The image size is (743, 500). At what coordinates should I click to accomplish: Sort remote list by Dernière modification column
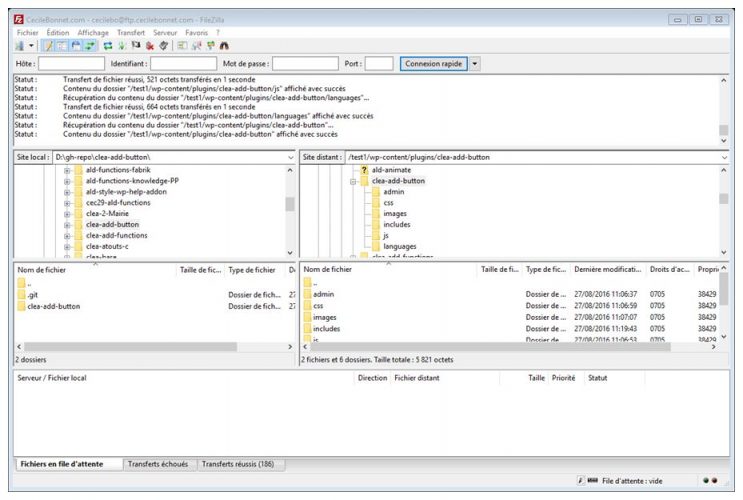[x=607, y=269]
